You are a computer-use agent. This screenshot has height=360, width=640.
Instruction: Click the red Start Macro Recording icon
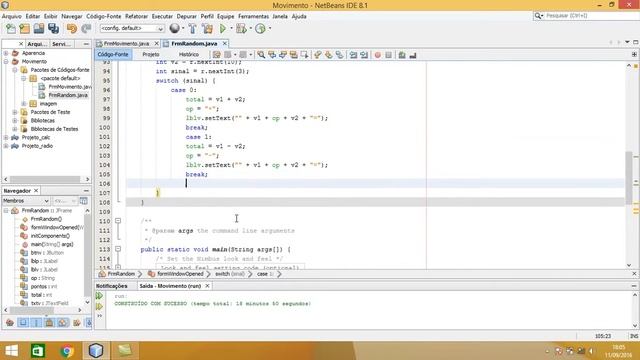tap(378, 55)
